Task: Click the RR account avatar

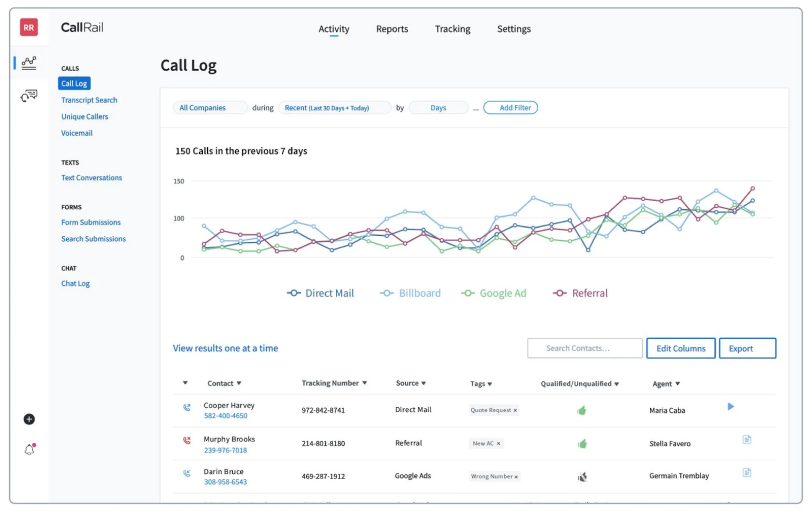Action: tap(29, 28)
